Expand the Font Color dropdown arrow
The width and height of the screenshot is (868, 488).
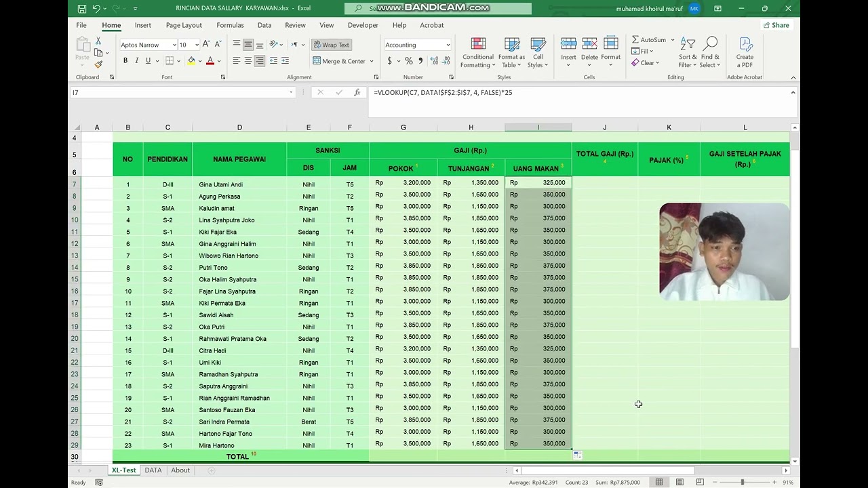tap(220, 61)
